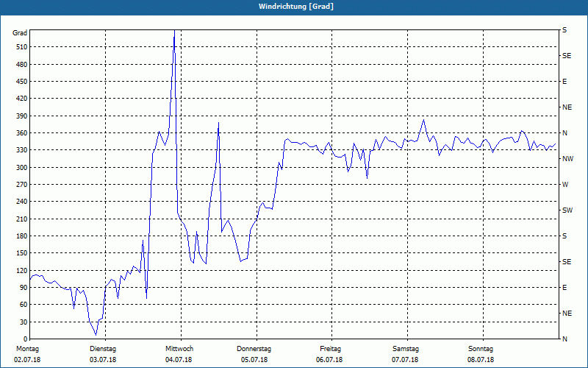Viewport: 588px width, 368px height.
Task: Select the 270 y-axis value
Action: click(22, 185)
